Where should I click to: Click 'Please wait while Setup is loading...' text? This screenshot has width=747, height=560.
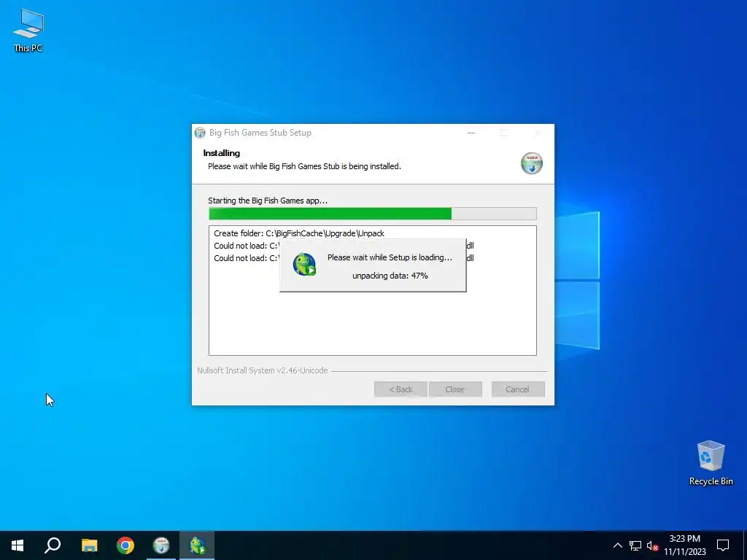pyautogui.click(x=390, y=257)
